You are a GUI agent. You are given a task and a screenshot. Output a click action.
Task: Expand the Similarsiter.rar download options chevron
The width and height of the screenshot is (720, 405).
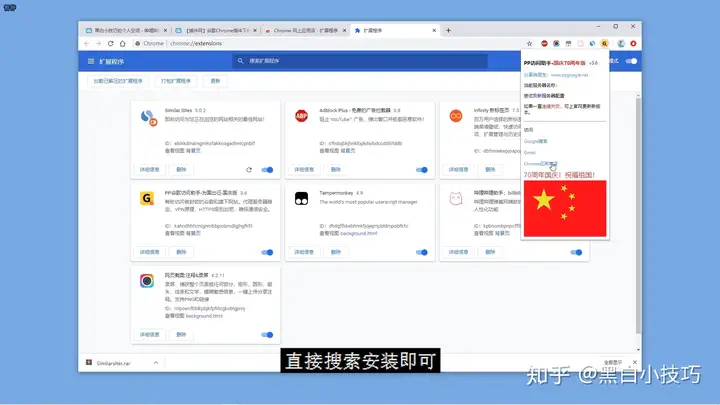coord(156,363)
